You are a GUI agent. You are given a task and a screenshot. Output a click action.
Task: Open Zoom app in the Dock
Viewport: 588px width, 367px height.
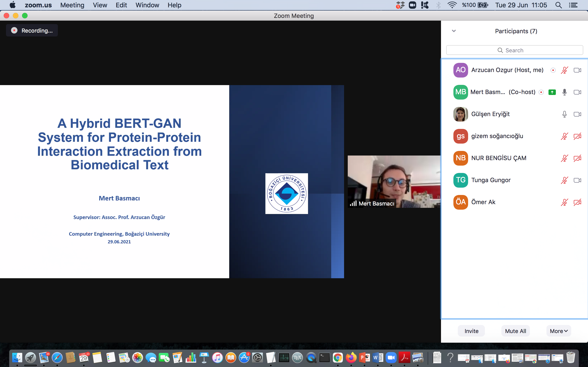391,358
